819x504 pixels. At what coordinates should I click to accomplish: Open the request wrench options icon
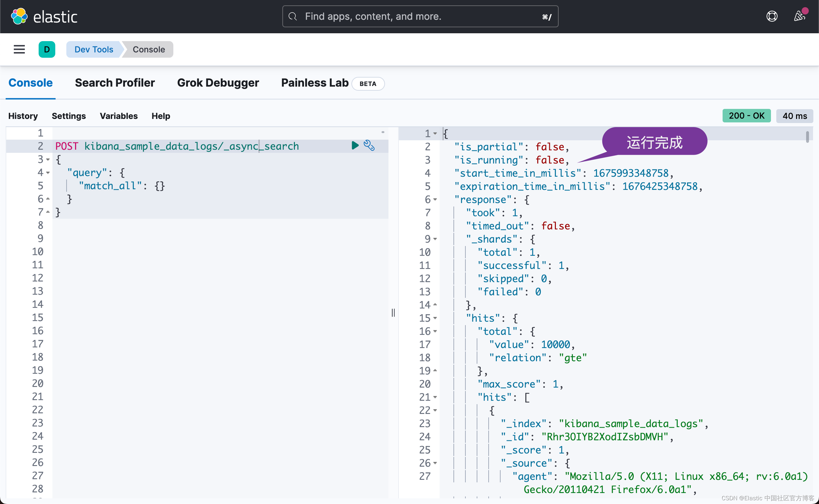coord(369,145)
